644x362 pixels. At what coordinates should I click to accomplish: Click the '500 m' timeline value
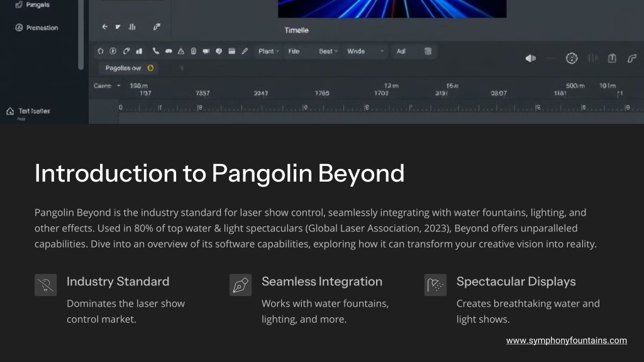(x=575, y=85)
